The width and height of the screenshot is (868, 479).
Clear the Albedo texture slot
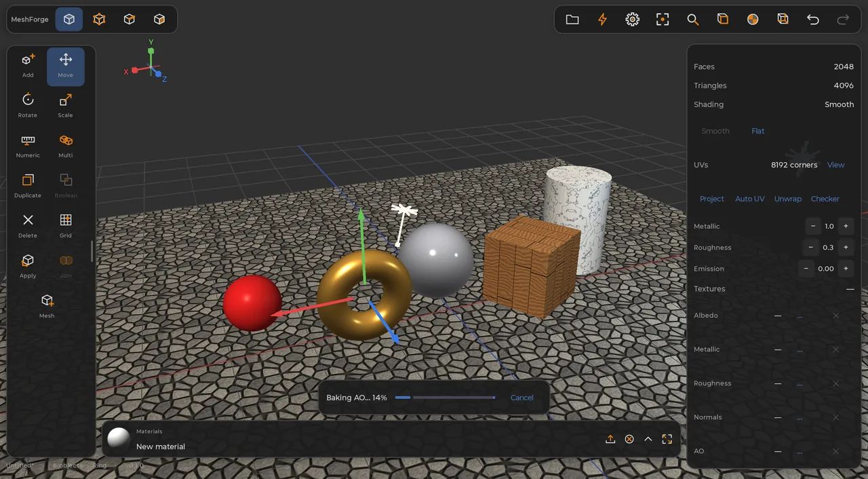[835, 315]
